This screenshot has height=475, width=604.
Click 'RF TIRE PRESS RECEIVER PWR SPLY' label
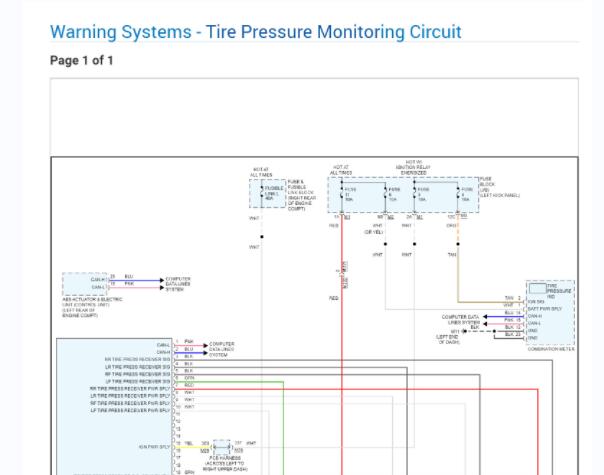click(x=130, y=403)
